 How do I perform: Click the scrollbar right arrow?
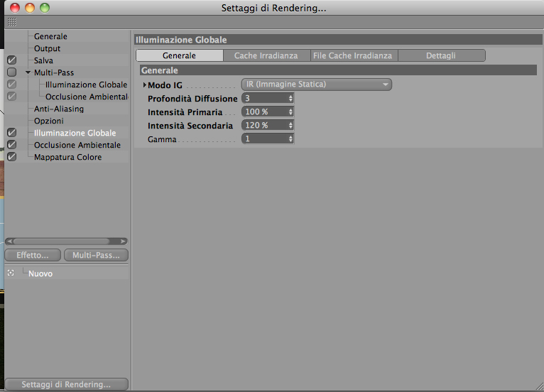coord(123,241)
